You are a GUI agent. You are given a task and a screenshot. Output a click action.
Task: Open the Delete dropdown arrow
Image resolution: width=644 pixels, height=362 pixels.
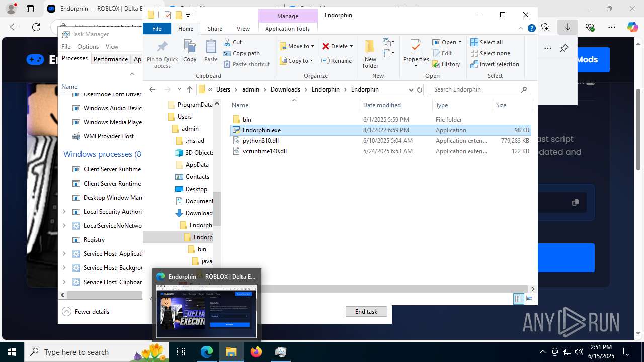(x=351, y=46)
